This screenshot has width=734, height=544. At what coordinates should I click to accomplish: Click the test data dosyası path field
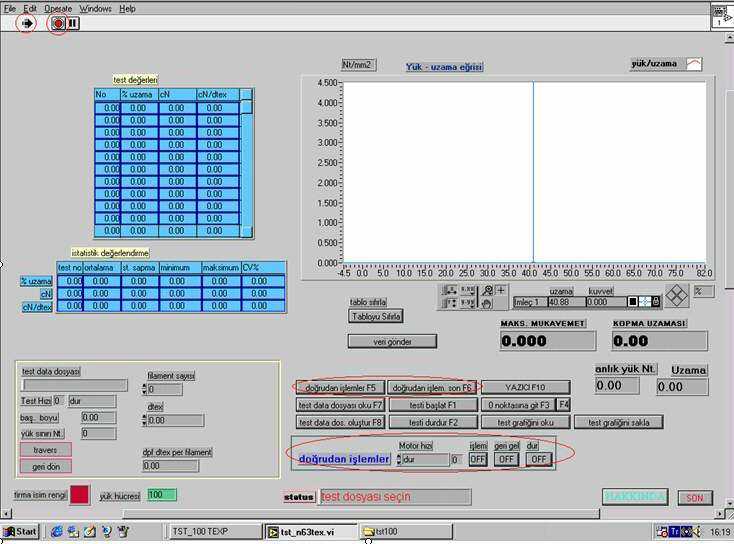74,385
